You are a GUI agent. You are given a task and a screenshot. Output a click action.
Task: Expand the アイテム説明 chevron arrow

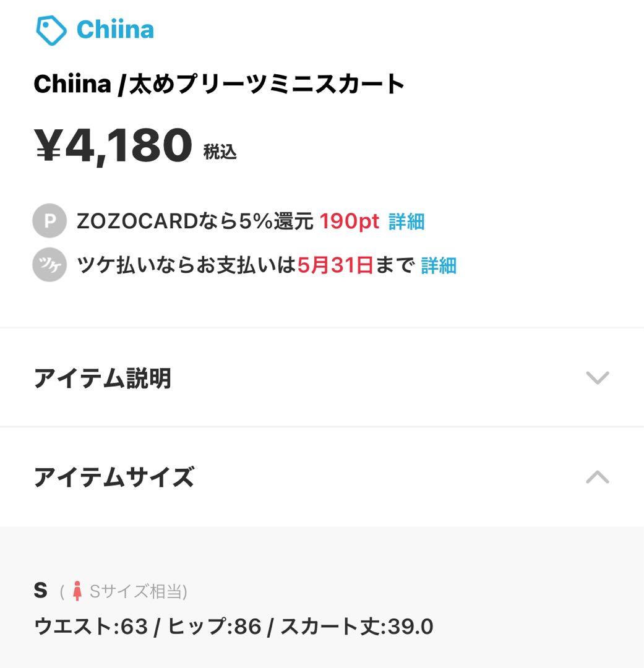click(x=598, y=378)
